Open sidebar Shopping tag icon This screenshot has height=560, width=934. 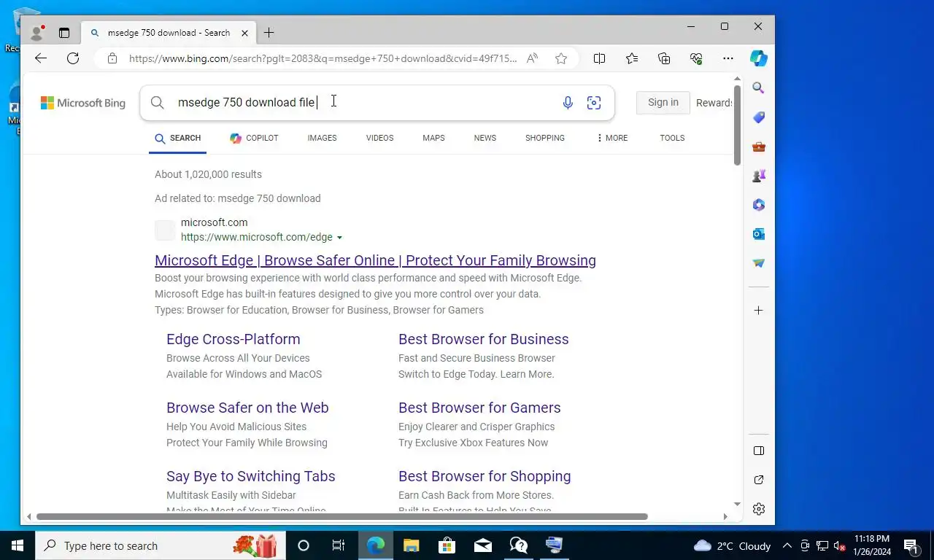click(x=759, y=117)
